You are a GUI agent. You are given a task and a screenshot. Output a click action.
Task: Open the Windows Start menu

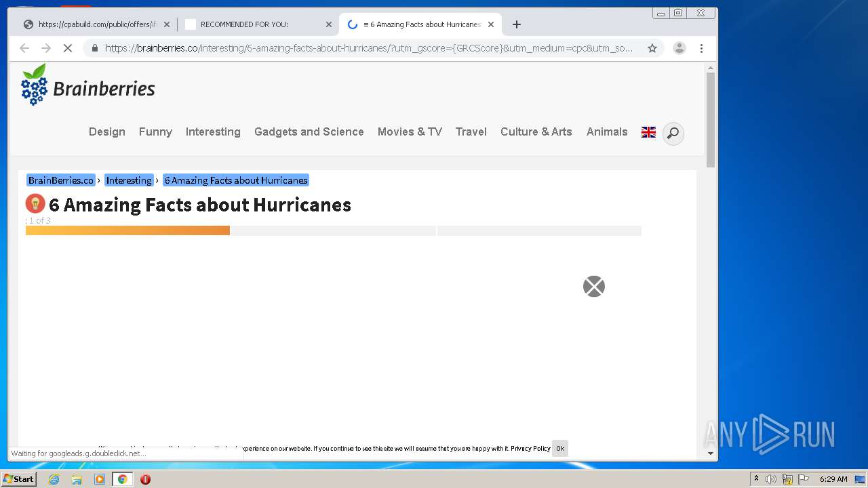(18, 479)
